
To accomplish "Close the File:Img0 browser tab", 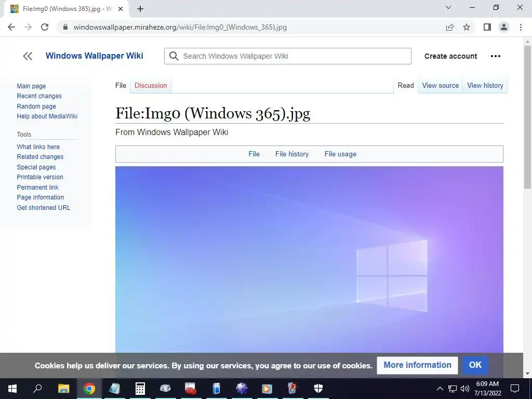I will (x=121, y=9).
